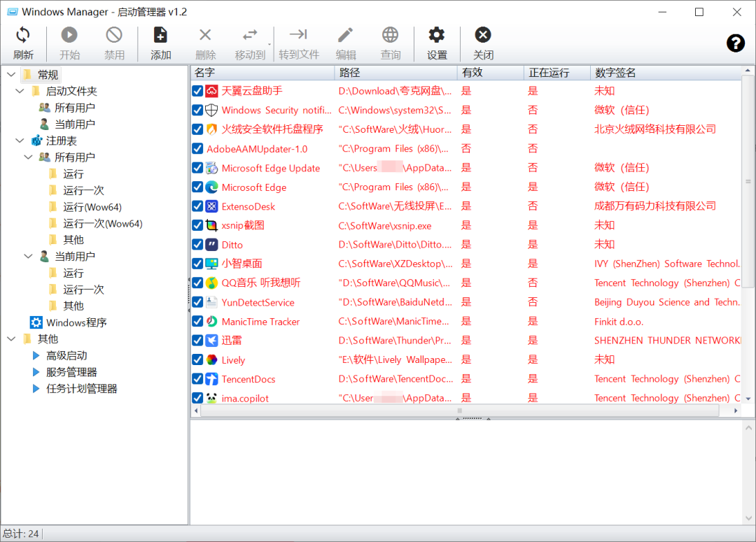Click the 刷新 refresh toolbar icon
Viewport: 756px width, 542px height.
[22, 35]
